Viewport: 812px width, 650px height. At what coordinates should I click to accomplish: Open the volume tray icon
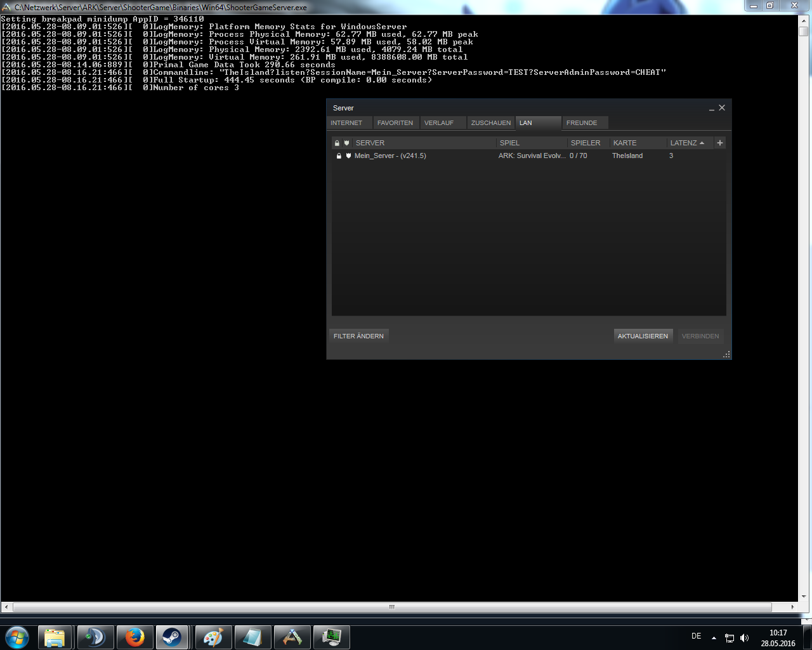[x=744, y=638]
